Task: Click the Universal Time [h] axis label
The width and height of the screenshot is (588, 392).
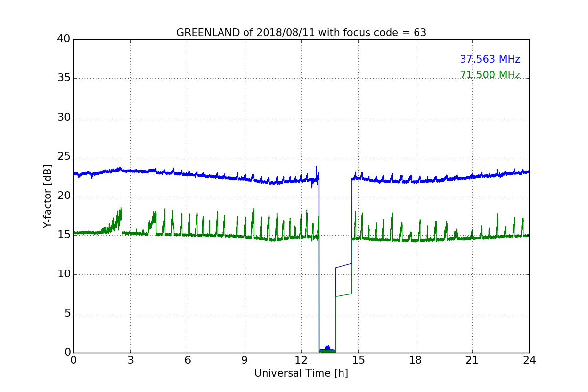Action: [x=301, y=373]
